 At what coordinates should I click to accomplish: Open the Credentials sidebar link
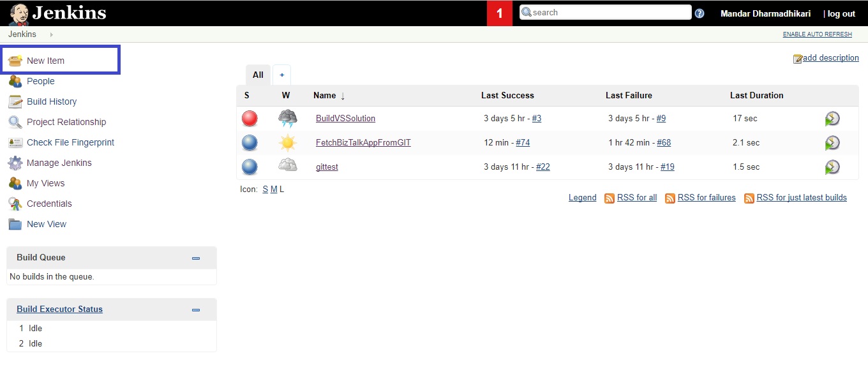click(49, 204)
